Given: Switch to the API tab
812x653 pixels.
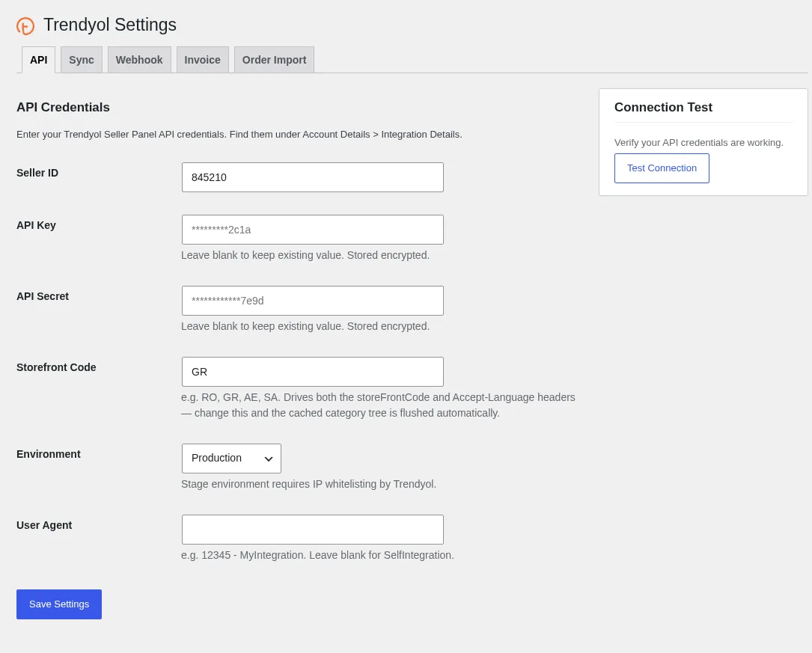Looking at the screenshot, I should click(x=38, y=60).
